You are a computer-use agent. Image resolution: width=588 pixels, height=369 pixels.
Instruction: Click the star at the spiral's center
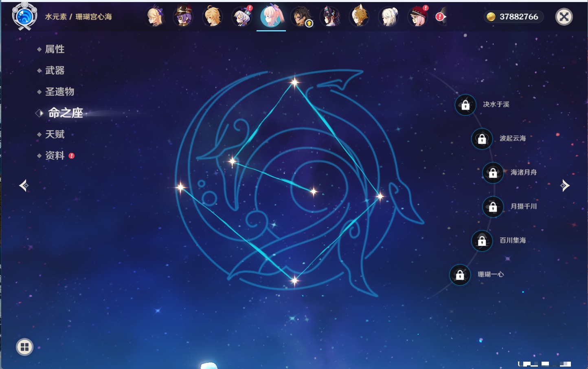click(314, 191)
